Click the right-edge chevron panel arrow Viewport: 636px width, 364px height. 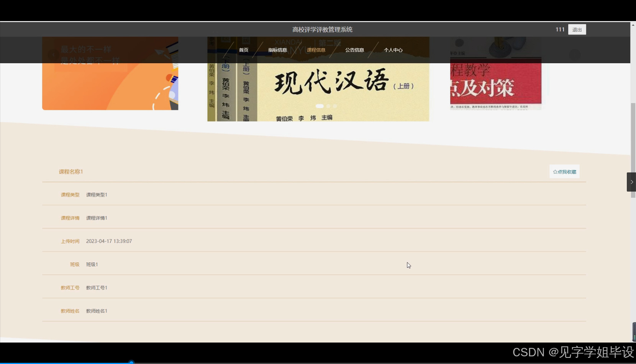click(631, 182)
